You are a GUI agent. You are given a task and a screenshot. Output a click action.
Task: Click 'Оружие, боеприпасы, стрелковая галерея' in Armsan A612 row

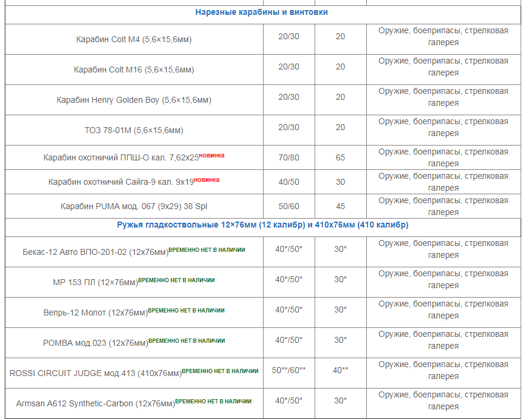pyautogui.click(x=443, y=400)
